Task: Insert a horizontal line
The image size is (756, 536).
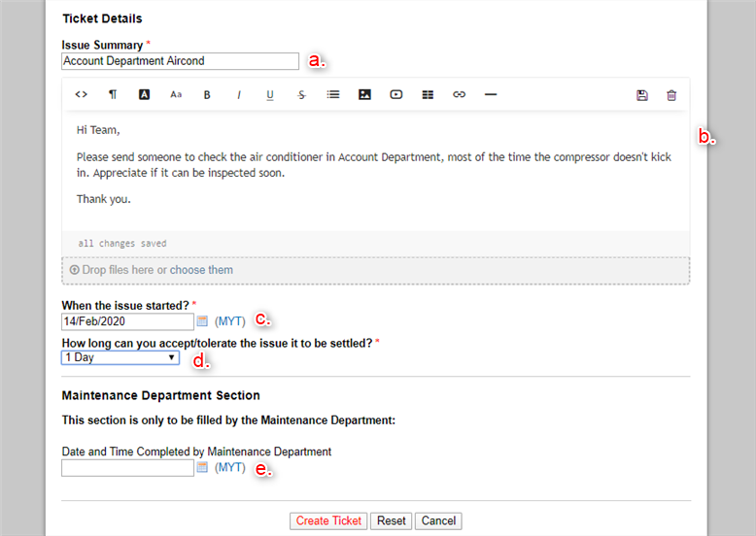Action: tap(491, 94)
